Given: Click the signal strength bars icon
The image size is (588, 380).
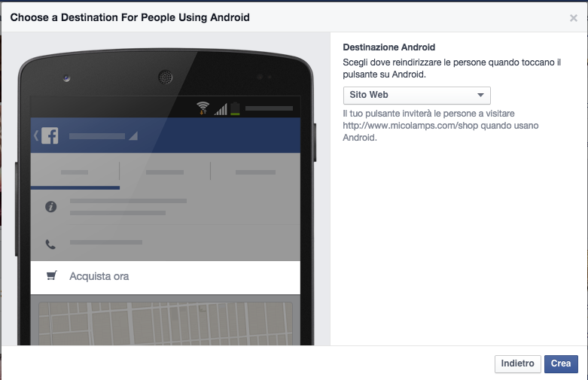Looking at the screenshot, I should pyautogui.click(x=221, y=109).
